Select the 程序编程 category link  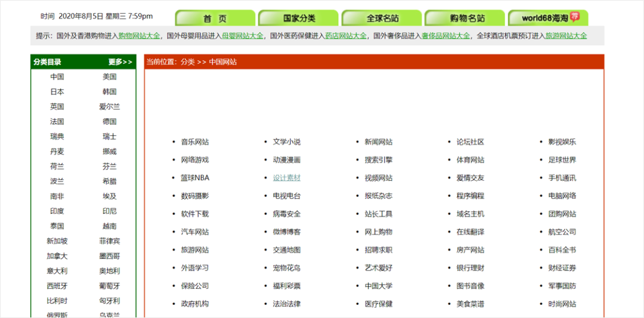(470, 196)
